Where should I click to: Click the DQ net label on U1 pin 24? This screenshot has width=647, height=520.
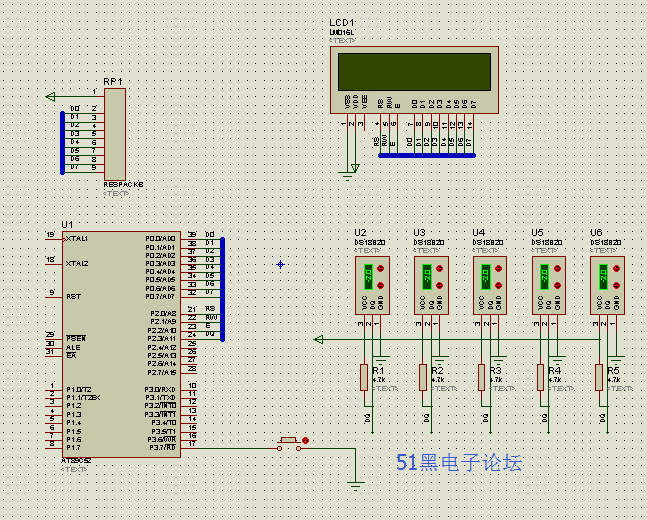coord(210,333)
